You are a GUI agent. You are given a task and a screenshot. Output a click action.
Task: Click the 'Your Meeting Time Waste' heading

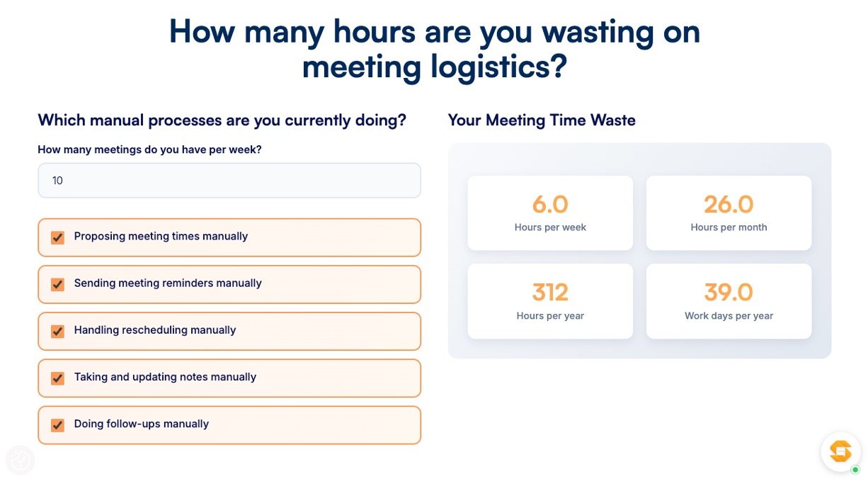542,120
